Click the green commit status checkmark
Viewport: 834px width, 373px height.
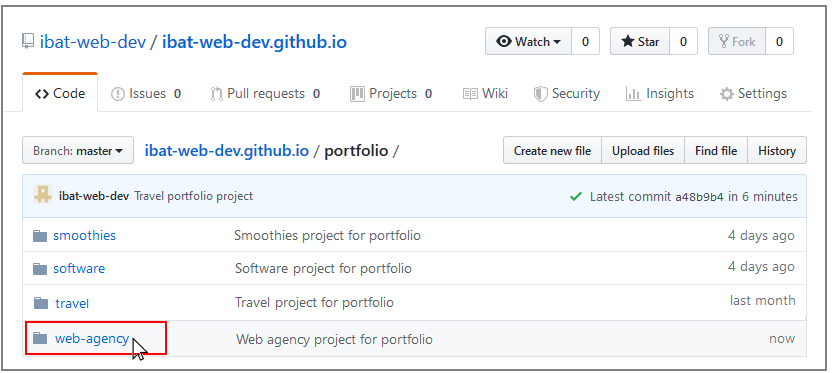pos(575,196)
